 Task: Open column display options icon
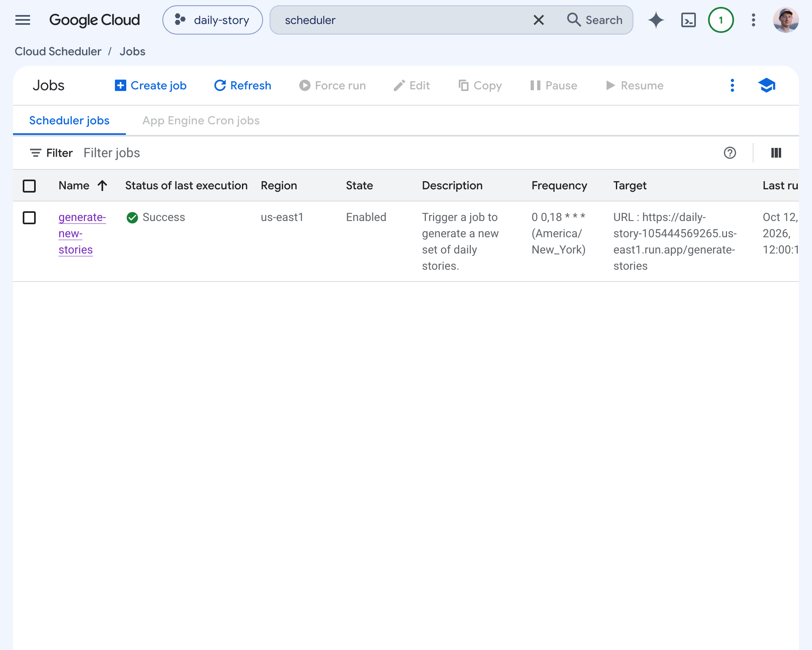click(x=776, y=153)
